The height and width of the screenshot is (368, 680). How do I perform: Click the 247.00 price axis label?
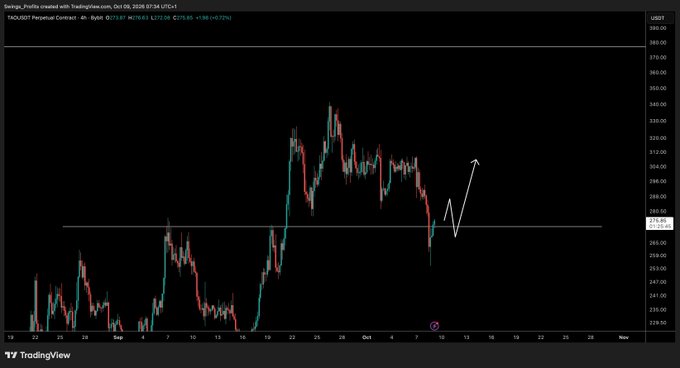tap(657, 282)
